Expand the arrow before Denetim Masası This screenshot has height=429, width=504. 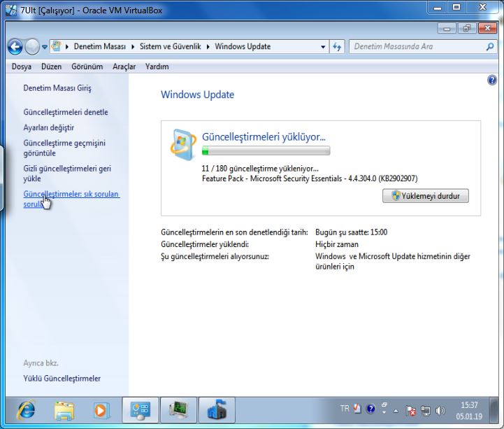pyautogui.click(x=67, y=47)
